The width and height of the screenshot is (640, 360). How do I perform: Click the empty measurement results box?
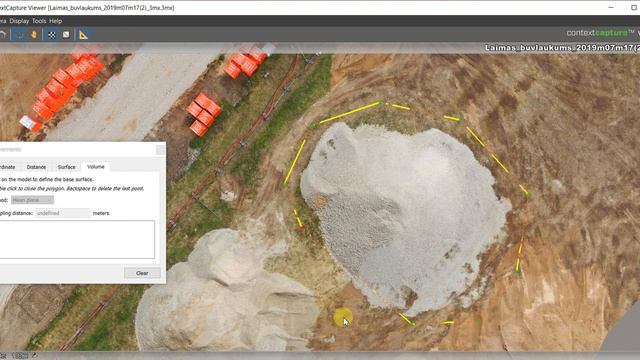point(77,240)
